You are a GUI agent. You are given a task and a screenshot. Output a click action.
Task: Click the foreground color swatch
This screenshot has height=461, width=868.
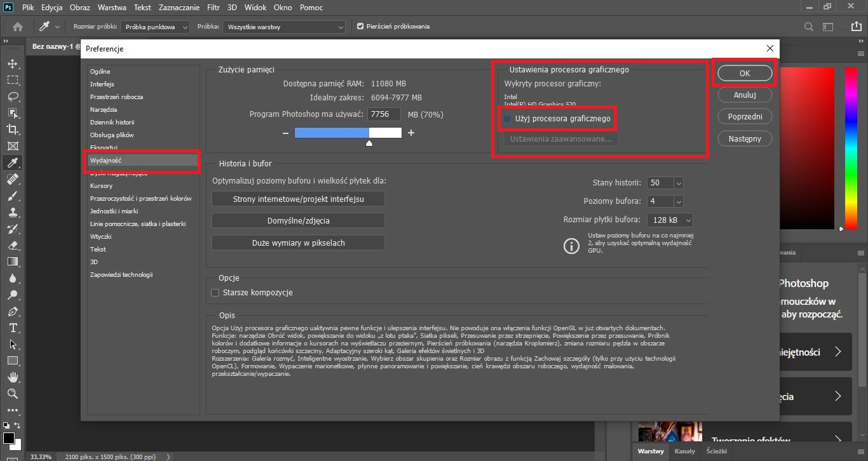click(x=8, y=438)
